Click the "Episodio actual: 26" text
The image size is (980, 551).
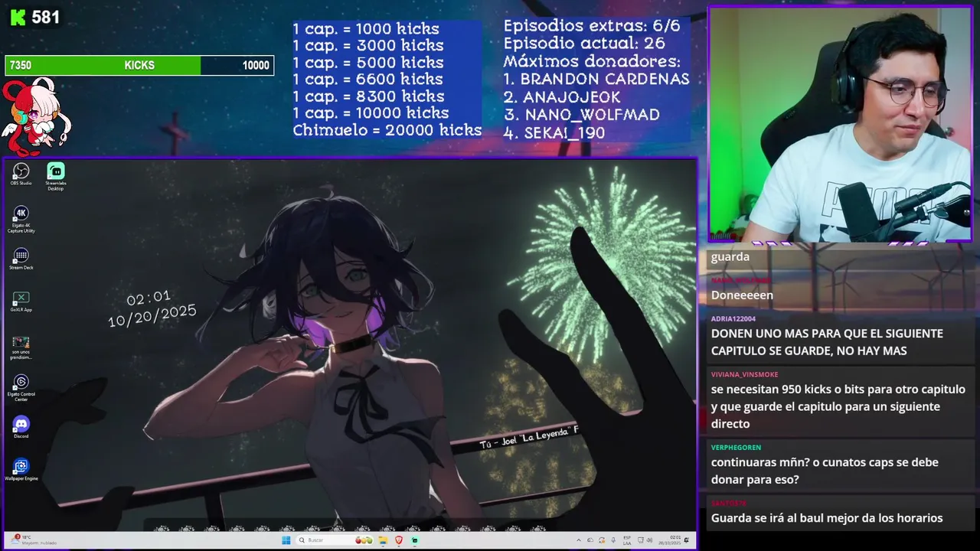coord(584,44)
